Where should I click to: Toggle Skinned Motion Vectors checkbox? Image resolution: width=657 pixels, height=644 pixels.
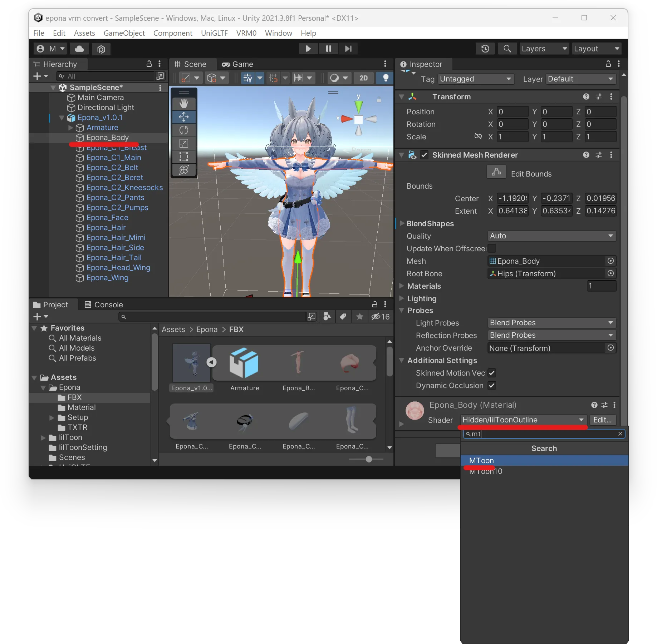tap(492, 373)
